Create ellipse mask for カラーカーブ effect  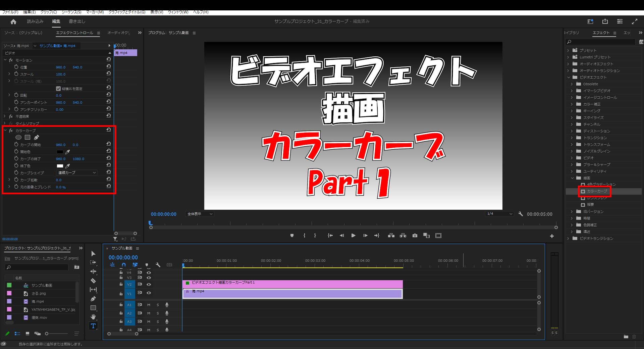point(18,137)
